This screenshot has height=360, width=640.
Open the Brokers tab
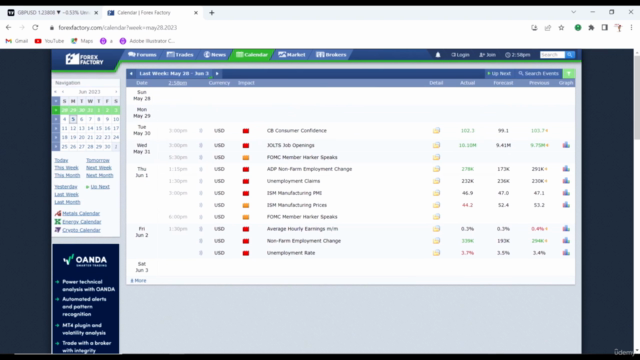point(331,55)
